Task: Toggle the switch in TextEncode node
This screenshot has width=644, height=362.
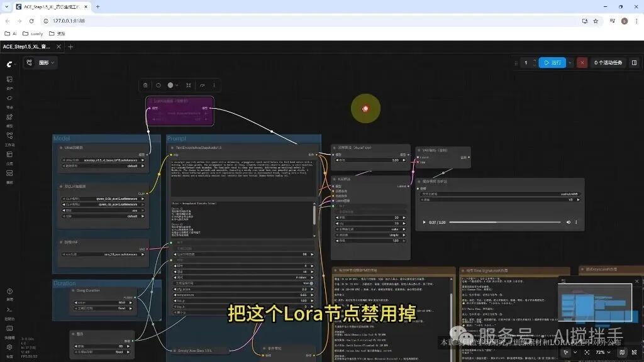Action: click(311, 283)
